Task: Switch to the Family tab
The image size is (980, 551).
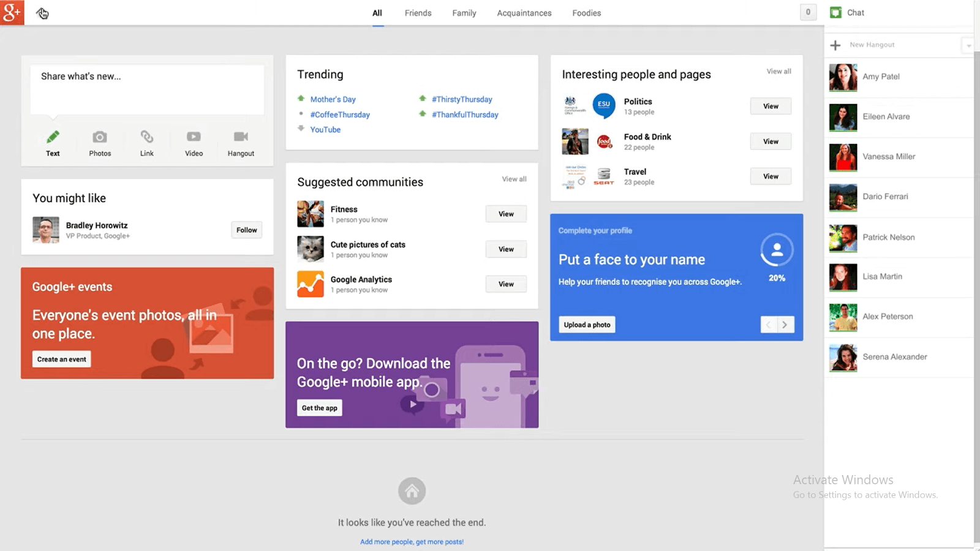Action: pos(464,13)
